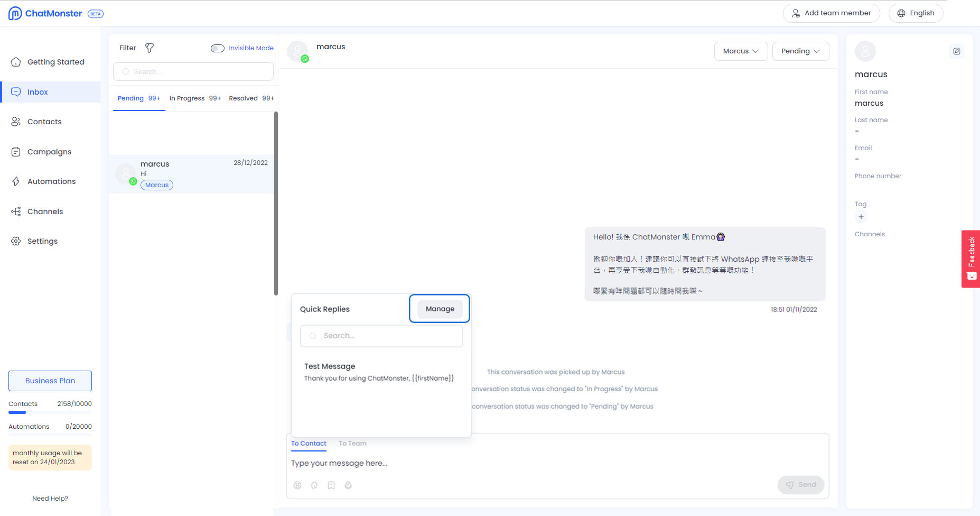Add a tag with the plus icon
The height and width of the screenshot is (516, 980).
[x=861, y=217]
